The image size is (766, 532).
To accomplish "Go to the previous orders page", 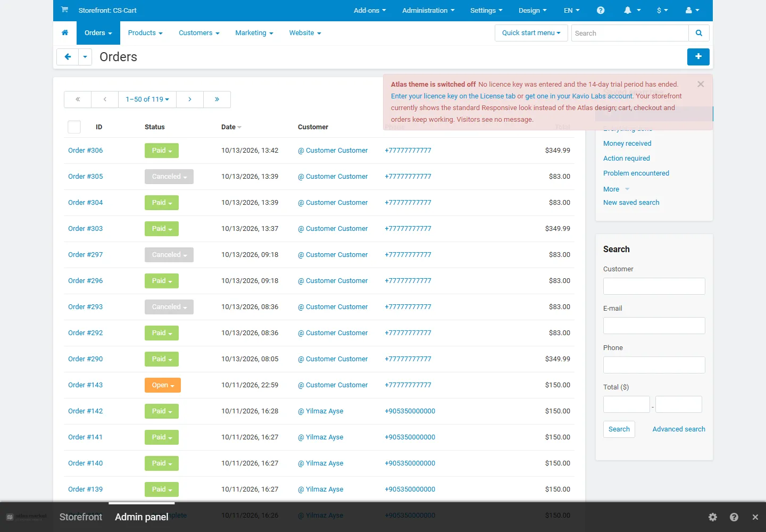I will pyautogui.click(x=105, y=99).
